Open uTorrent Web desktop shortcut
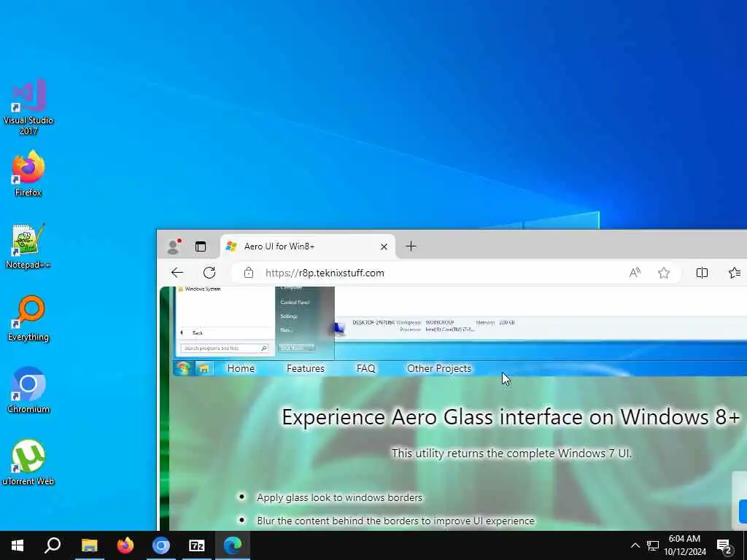Viewport: 747px width, 560px height. 28,463
